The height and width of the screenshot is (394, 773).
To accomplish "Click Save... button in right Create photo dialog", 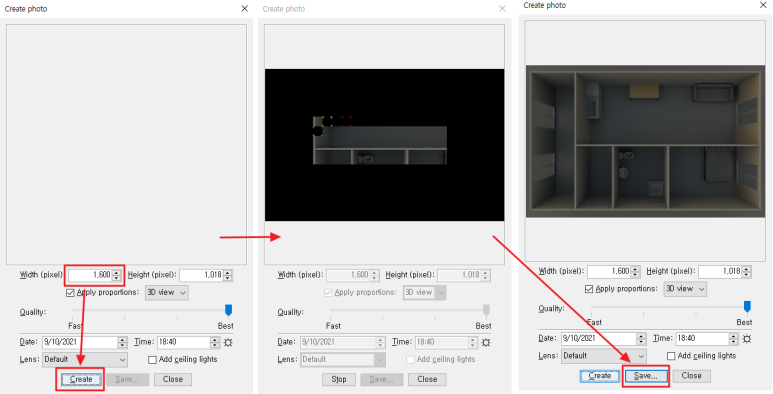I will click(645, 376).
